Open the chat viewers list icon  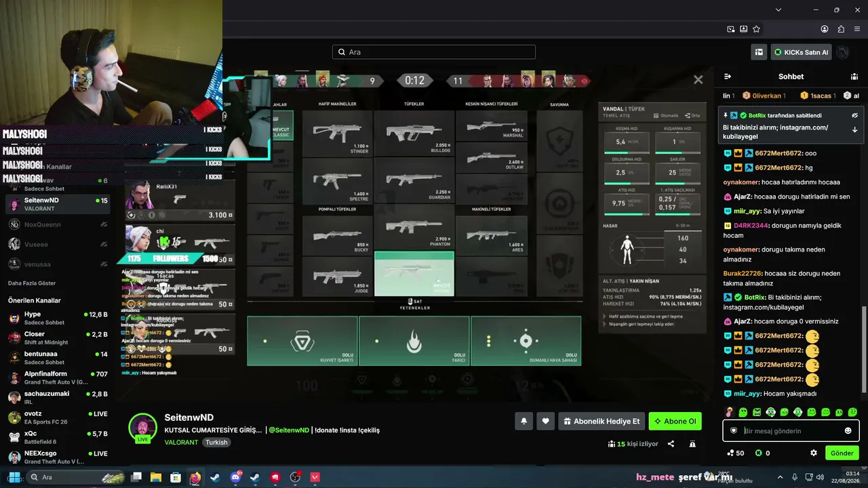click(854, 77)
